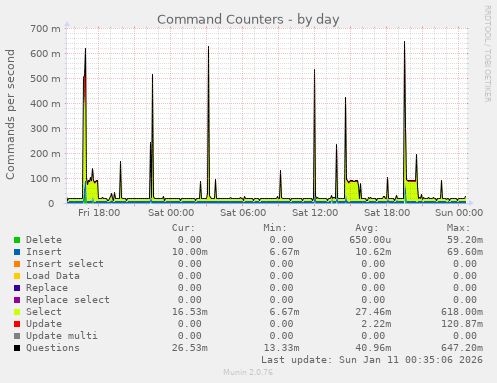Click the dark blue Replace legend swatch
Image resolution: width=497 pixels, height=383 pixels.
point(17,288)
